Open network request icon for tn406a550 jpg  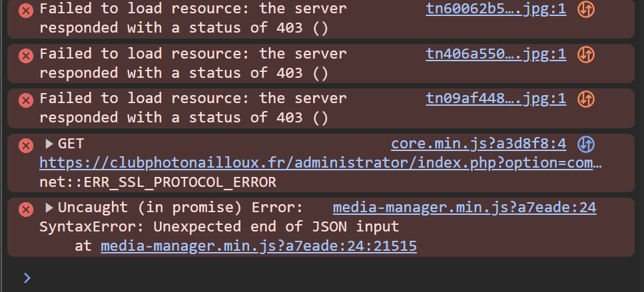(586, 55)
